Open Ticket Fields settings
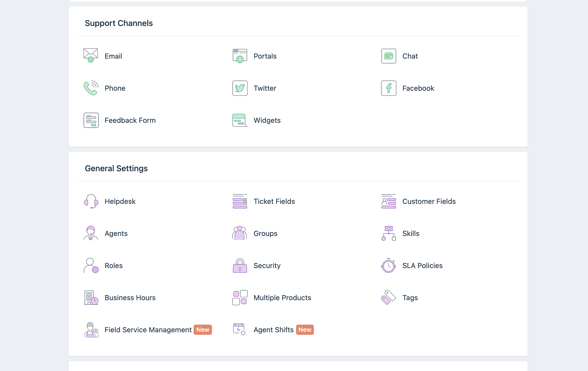Image resolution: width=588 pixels, height=371 pixels. 274,201
